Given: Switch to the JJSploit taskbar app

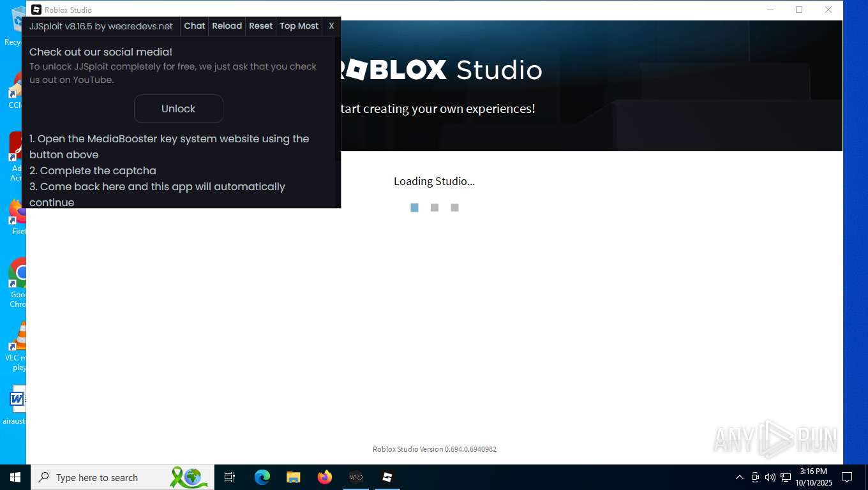Looking at the screenshot, I should pos(356,477).
